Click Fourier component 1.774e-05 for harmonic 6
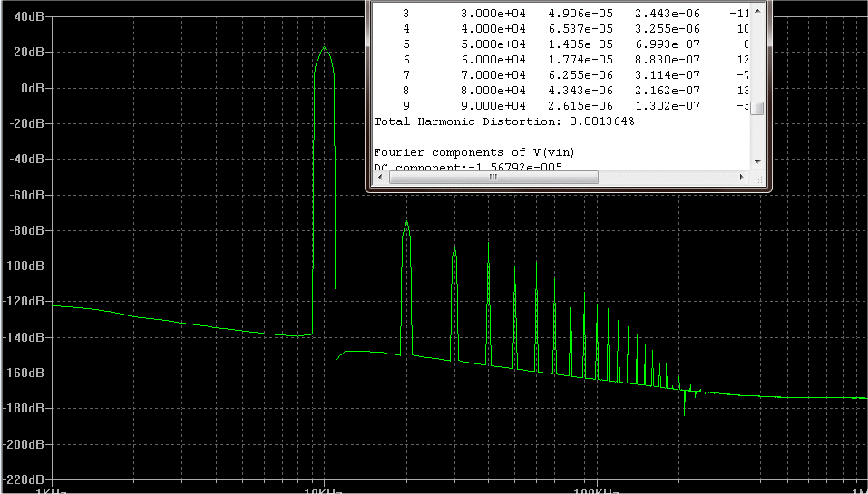This screenshot has height=494, width=868. [x=580, y=59]
